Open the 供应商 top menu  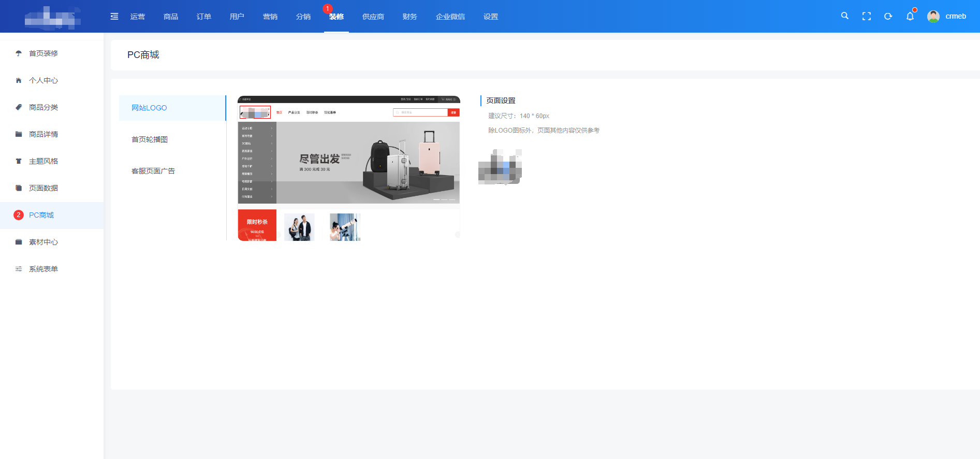click(373, 17)
